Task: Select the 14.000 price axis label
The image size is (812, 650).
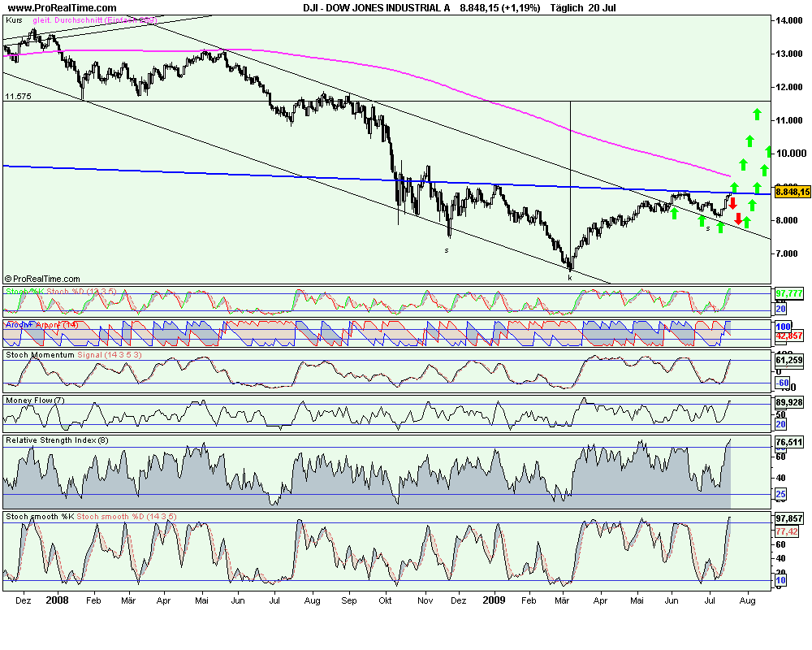Action: point(789,20)
